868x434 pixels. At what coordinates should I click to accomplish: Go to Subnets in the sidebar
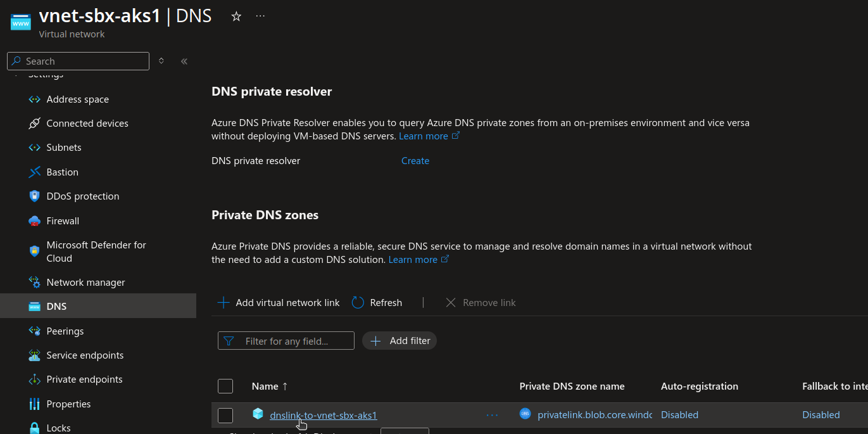[64, 148]
